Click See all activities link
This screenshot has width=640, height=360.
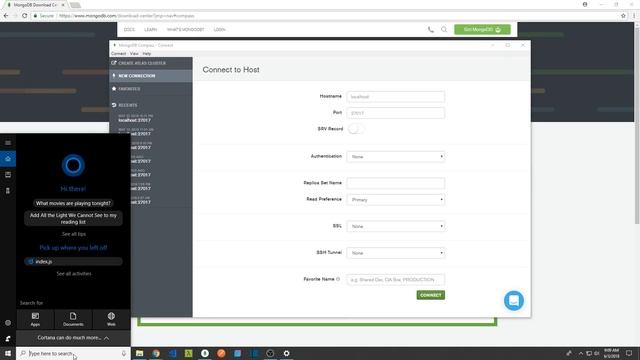[74, 273]
